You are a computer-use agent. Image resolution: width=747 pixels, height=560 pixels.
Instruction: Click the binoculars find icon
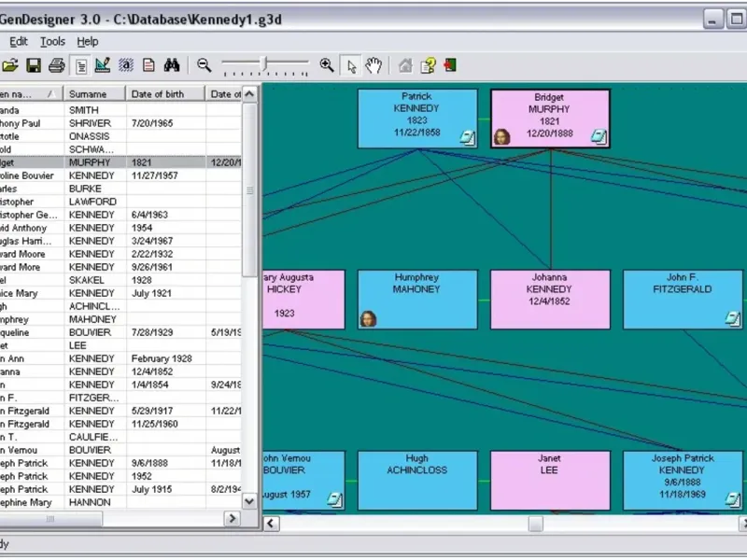click(172, 65)
